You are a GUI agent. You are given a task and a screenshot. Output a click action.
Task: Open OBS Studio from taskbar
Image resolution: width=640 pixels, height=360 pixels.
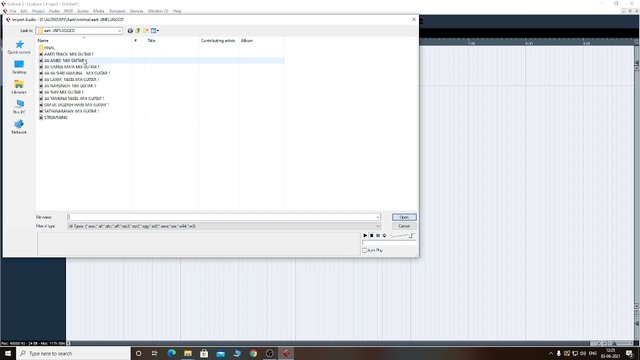(x=269, y=353)
